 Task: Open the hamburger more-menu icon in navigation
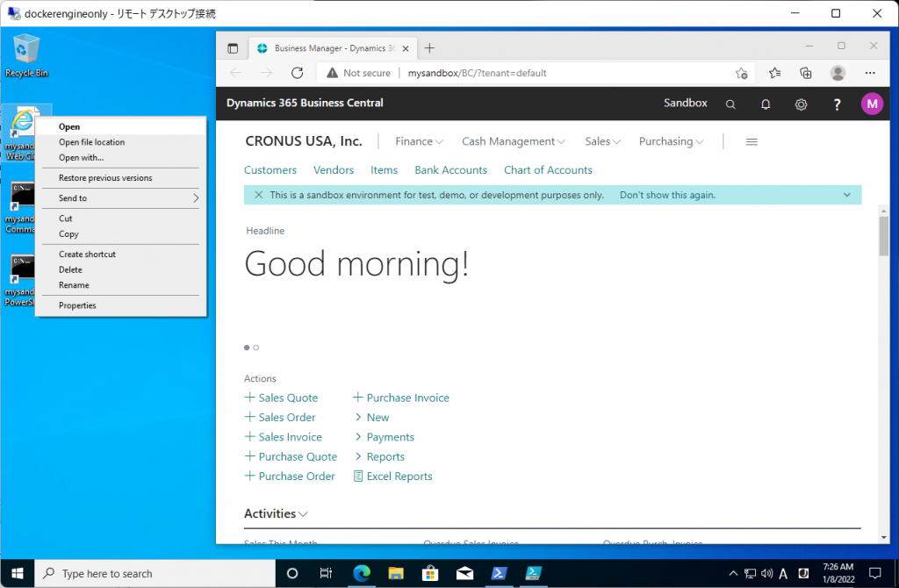pyautogui.click(x=752, y=141)
